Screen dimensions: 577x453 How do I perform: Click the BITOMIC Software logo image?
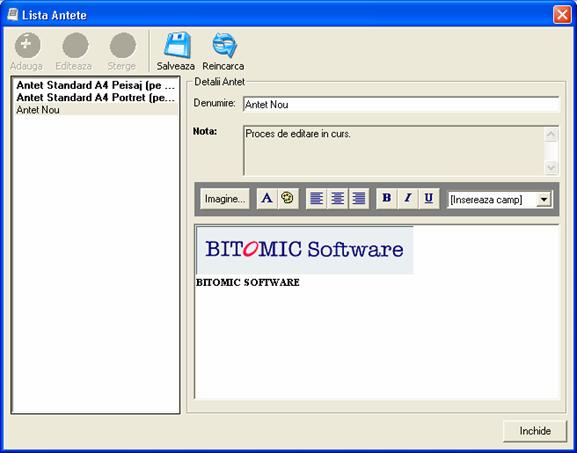click(305, 250)
